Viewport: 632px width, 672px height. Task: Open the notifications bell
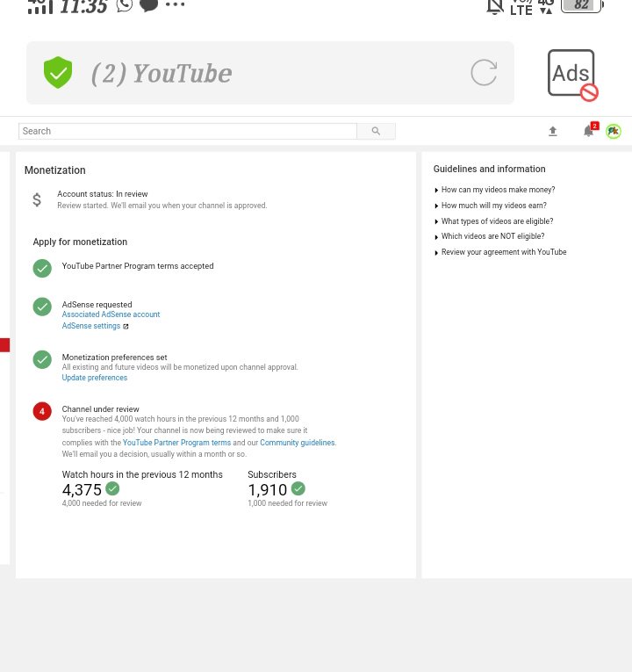coord(590,130)
